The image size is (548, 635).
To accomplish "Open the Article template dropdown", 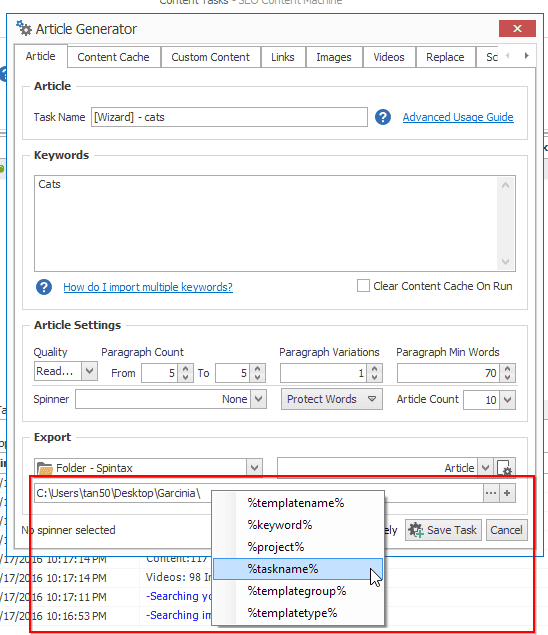I will 485,468.
